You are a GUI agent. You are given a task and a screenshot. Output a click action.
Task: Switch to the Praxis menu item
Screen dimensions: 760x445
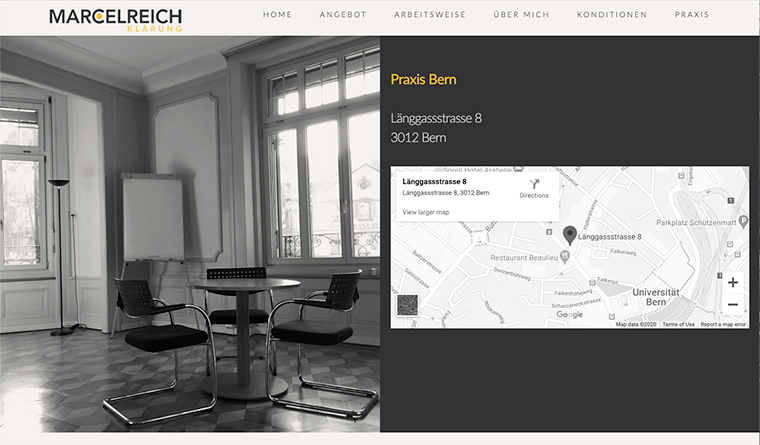(692, 15)
